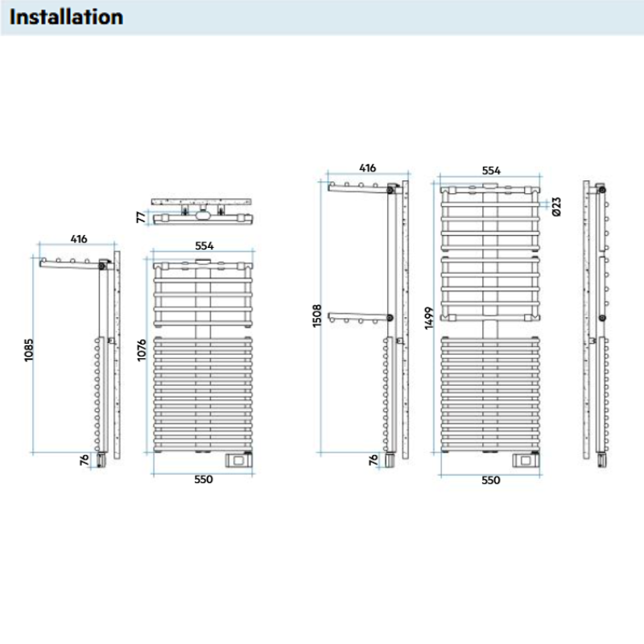Click the Ø23 tube diameter label
The height and width of the screenshot is (644, 644).
(x=555, y=207)
